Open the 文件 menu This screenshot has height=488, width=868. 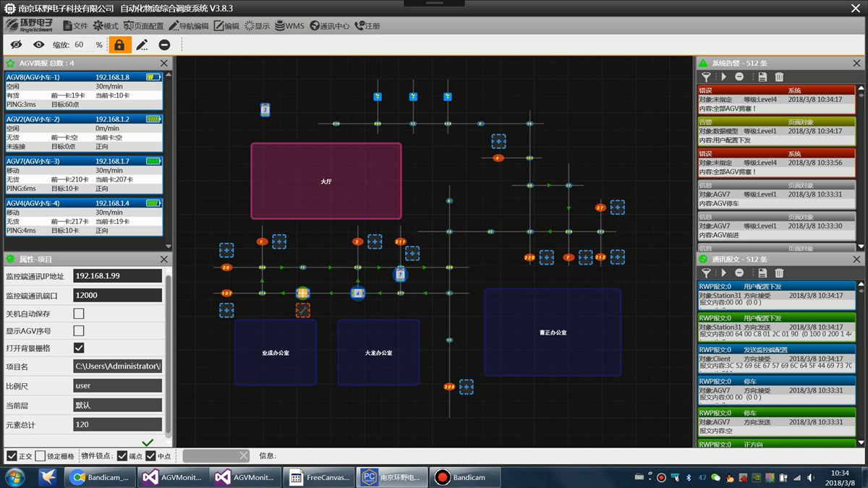(75, 26)
